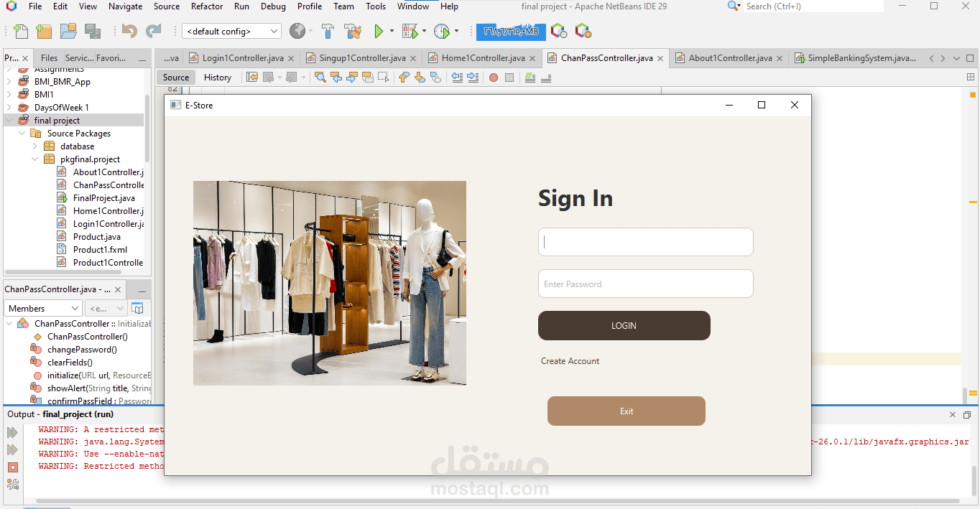Open the Profile Project dropdown arrow
The height and width of the screenshot is (509, 980).
point(456,32)
